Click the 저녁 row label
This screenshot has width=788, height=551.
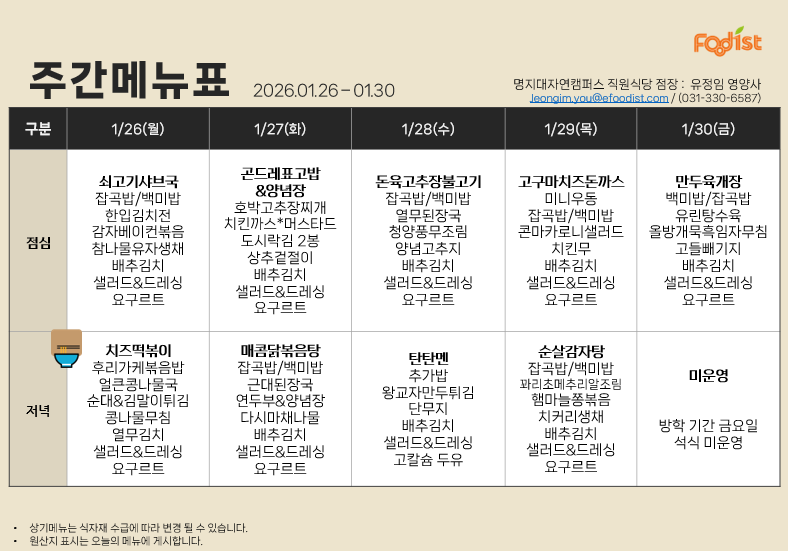(x=38, y=410)
